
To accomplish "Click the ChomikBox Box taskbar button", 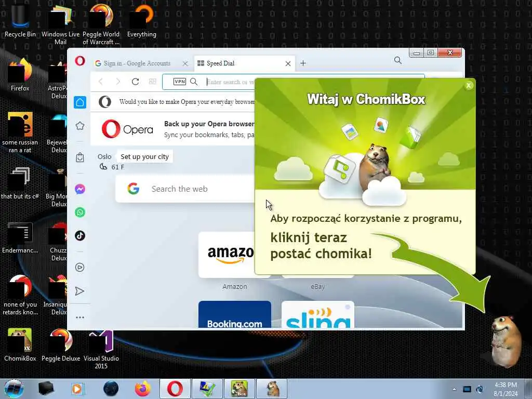I will coord(240,389).
